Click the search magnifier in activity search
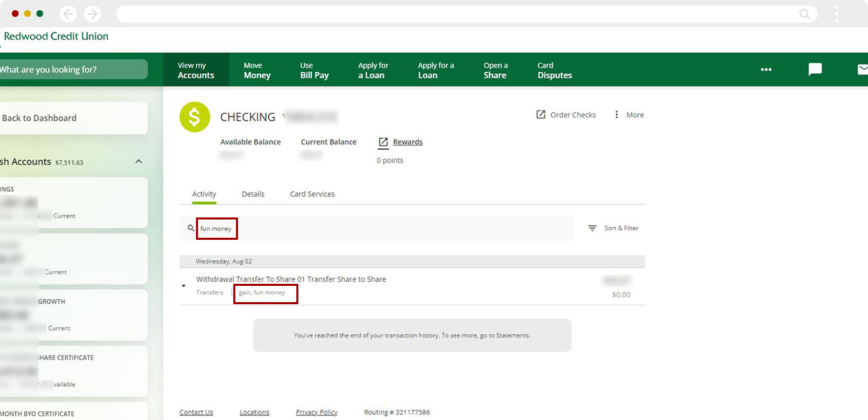Screen dimensions: 868x420 click(191, 229)
